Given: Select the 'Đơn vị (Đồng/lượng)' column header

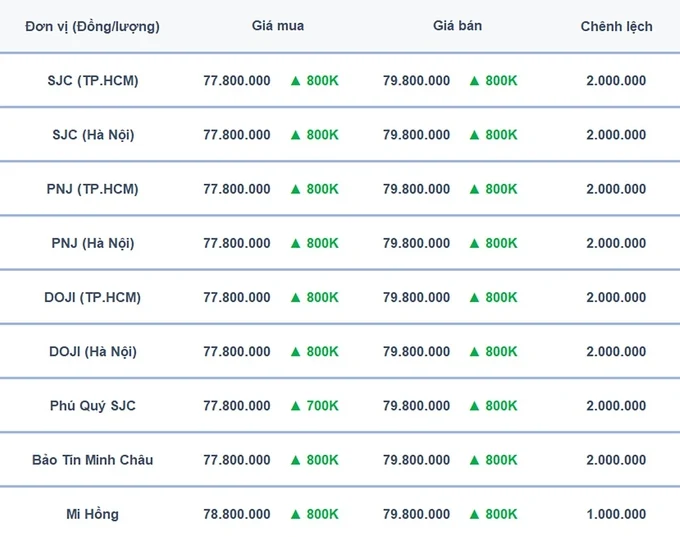Looking at the screenshot, I should 92,26.
